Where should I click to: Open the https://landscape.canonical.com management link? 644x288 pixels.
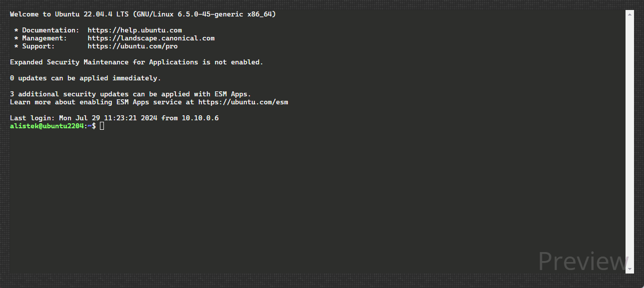point(151,38)
